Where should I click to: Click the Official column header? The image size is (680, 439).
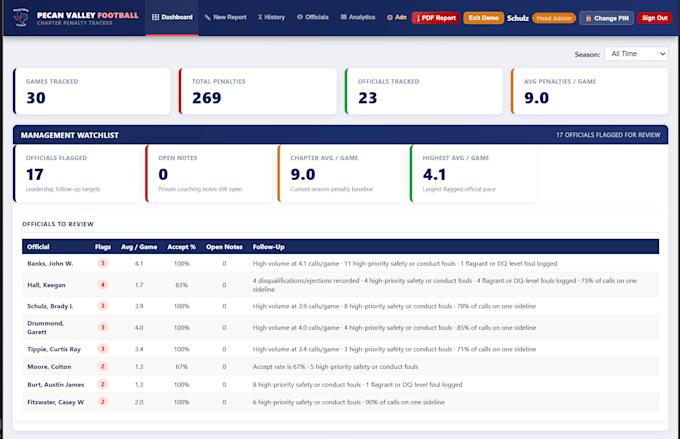[38, 247]
